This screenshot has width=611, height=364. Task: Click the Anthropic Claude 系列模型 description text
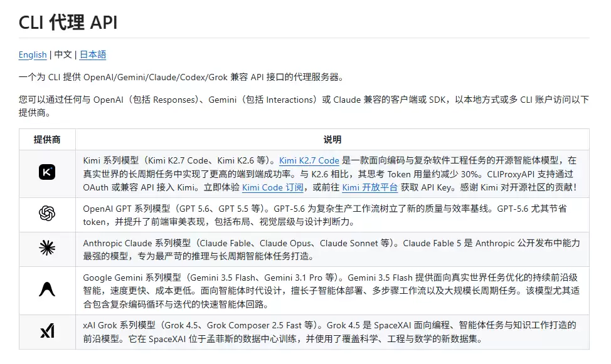pos(331,249)
